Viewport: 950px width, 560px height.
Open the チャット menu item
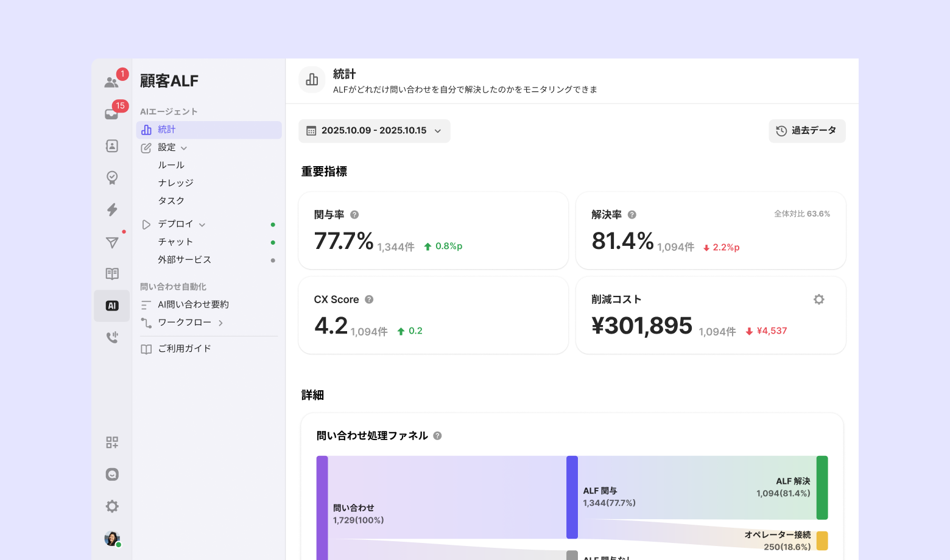pyautogui.click(x=175, y=242)
